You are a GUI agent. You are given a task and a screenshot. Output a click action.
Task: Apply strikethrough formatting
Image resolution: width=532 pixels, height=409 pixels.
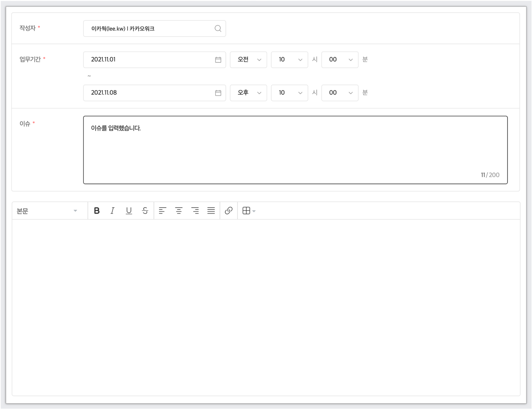[145, 211]
